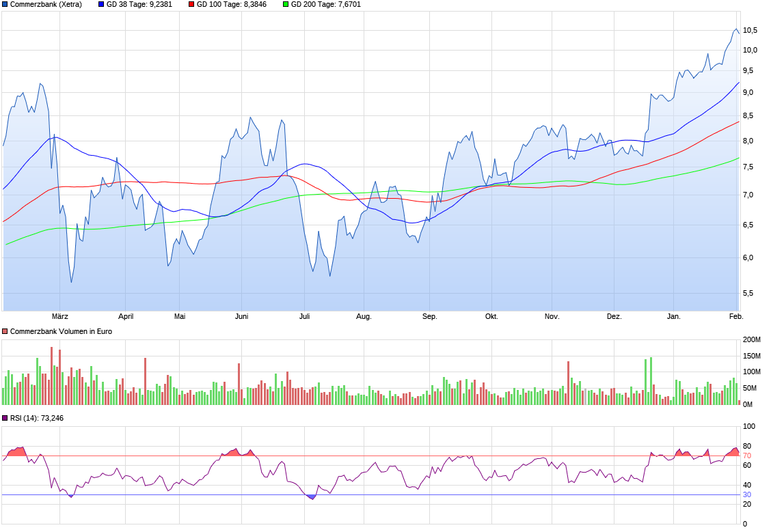771x532 pixels.
Task: Select the 'Commerzbank (Xetra)' legend label
Action: (x=46, y=4)
